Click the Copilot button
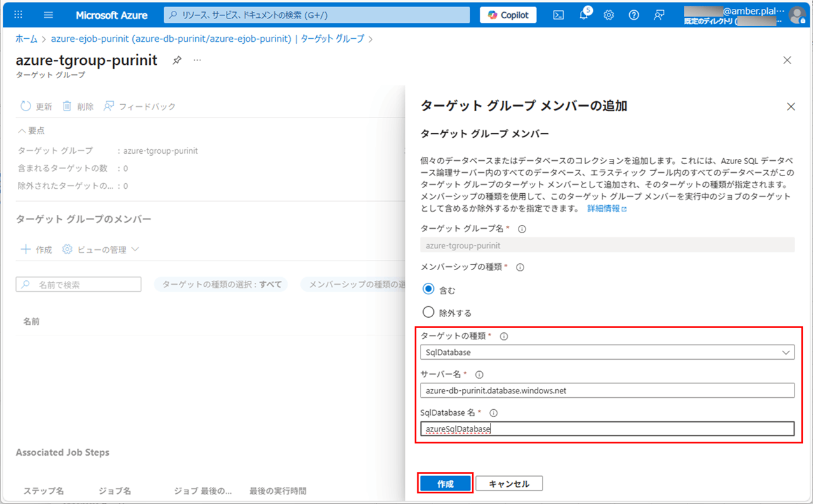The height and width of the screenshot is (504, 813). click(x=508, y=15)
